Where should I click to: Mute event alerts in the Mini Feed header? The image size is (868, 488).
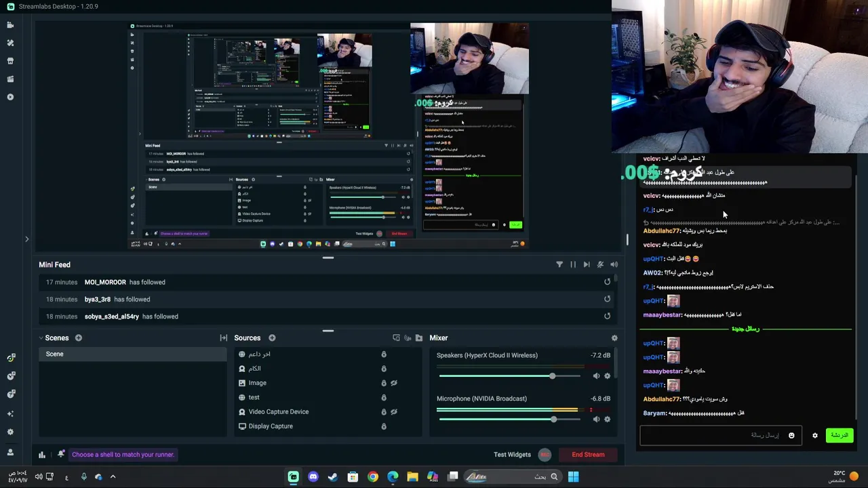pyautogui.click(x=600, y=264)
